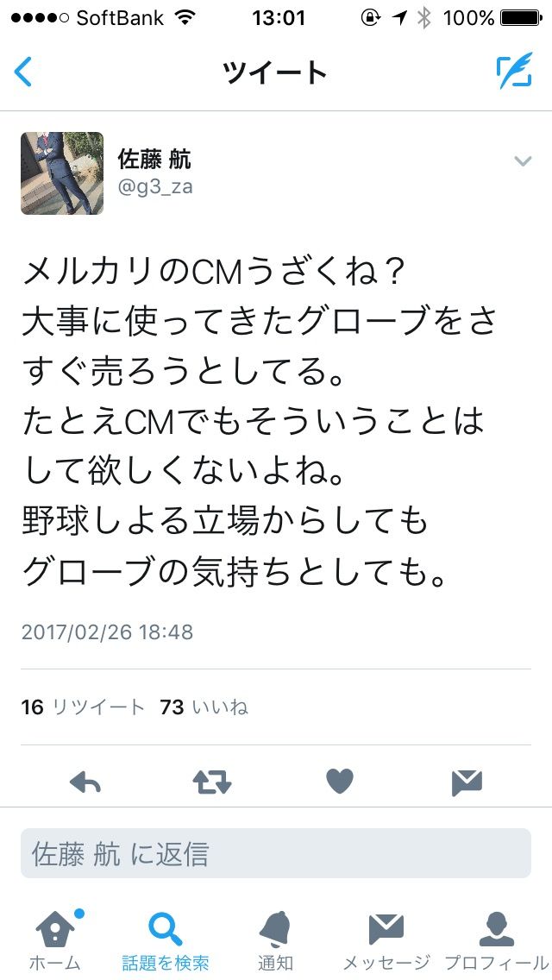Go to the メッセージ tab
552x980 pixels.
point(386,940)
